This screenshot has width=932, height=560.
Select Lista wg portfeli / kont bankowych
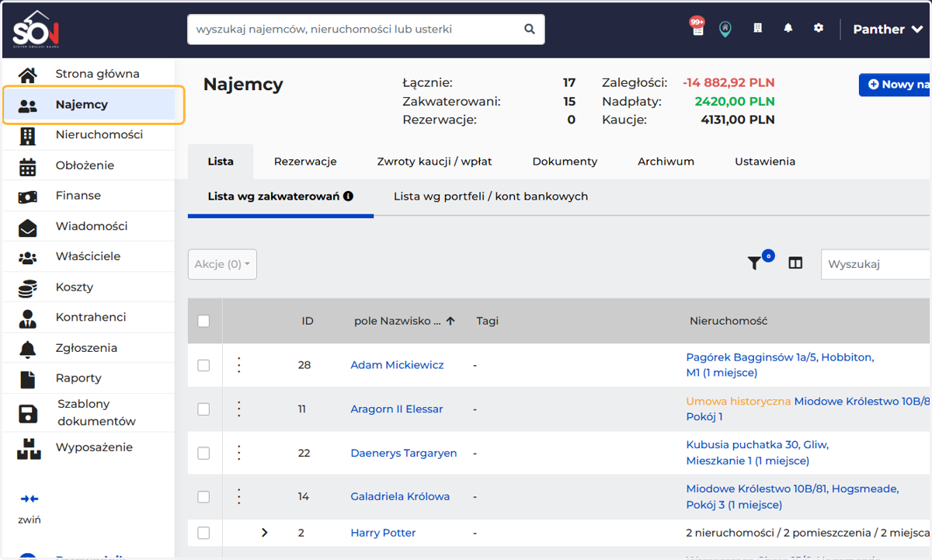[x=491, y=197]
